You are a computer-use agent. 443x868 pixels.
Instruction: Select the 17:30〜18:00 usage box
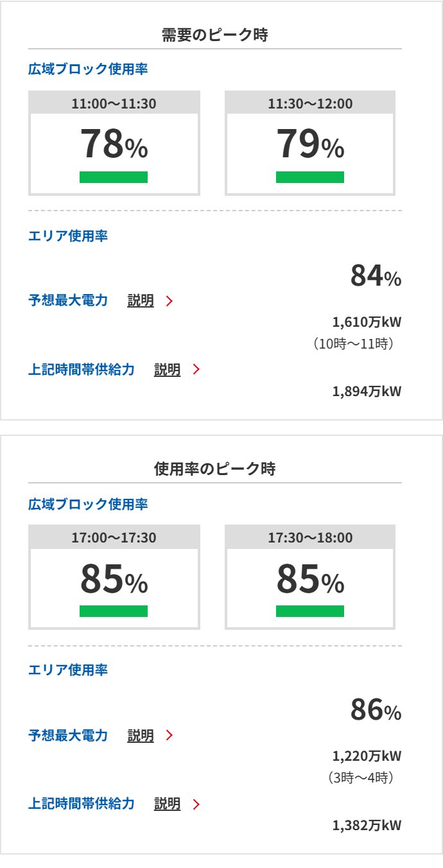tap(310, 577)
